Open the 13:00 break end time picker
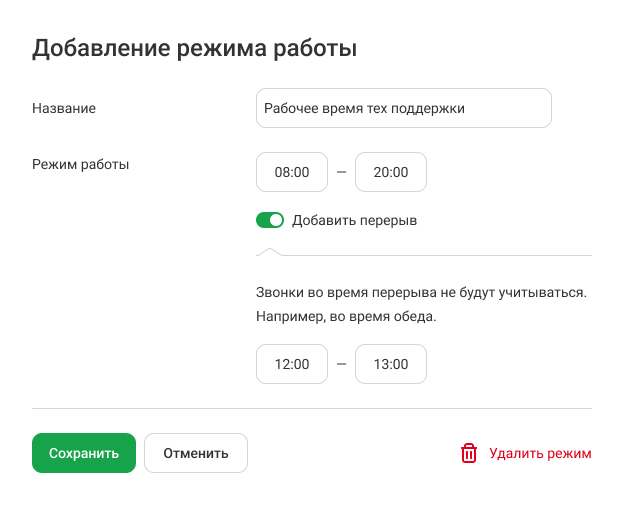This screenshot has height=505, width=624. point(391,364)
